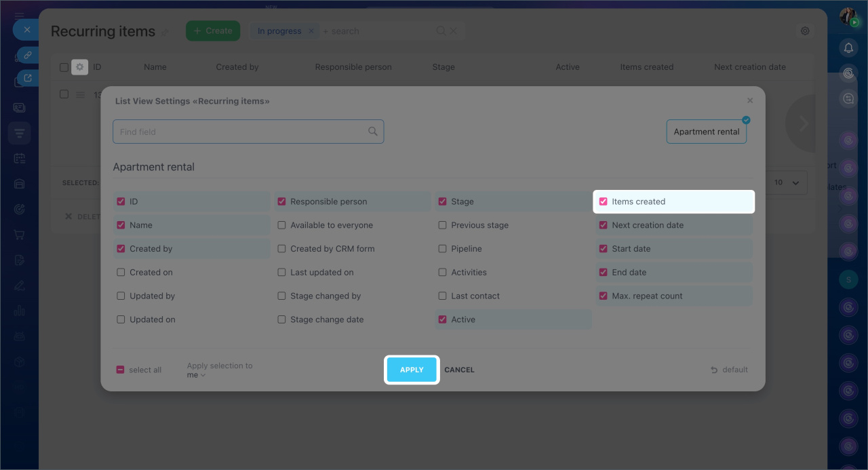Select the Apartment rental tab

[x=706, y=132]
